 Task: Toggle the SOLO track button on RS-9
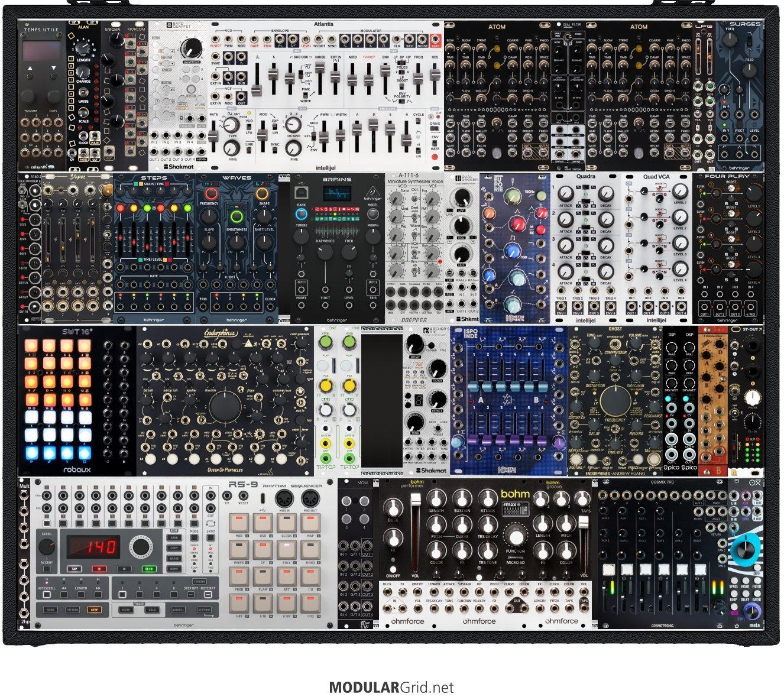[151, 610]
